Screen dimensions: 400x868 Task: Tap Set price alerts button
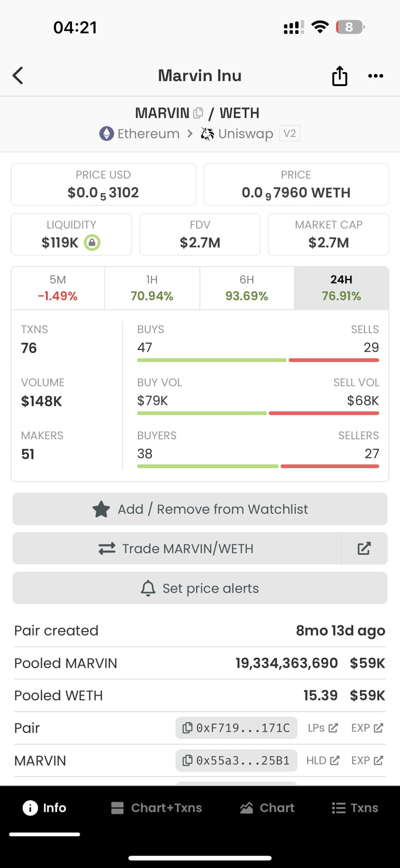(200, 588)
